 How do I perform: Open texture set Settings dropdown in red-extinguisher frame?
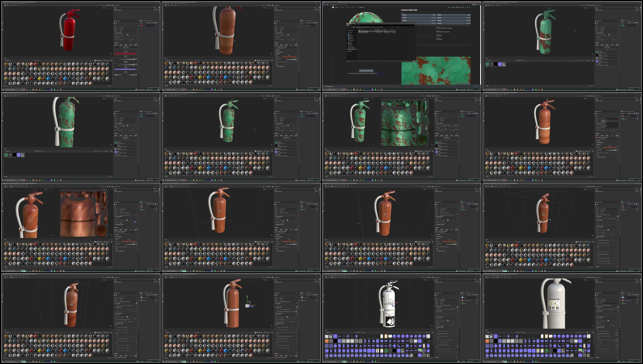[155, 7]
